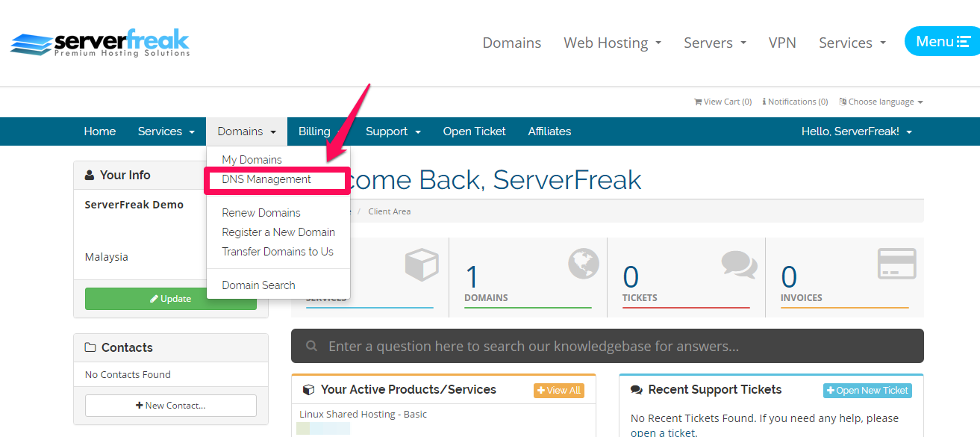Click the Client Area breadcrumb
This screenshot has width=980, height=437.
click(x=390, y=211)
